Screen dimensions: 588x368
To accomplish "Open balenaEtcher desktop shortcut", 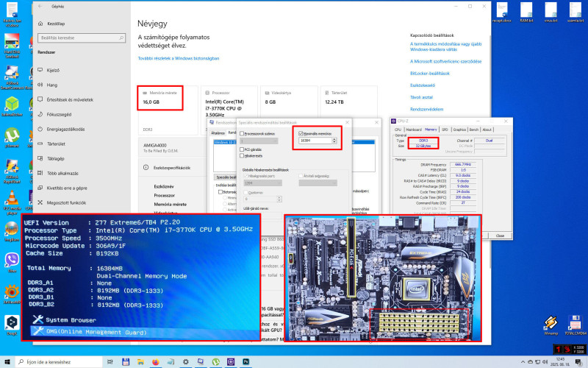I will (12, 106).
